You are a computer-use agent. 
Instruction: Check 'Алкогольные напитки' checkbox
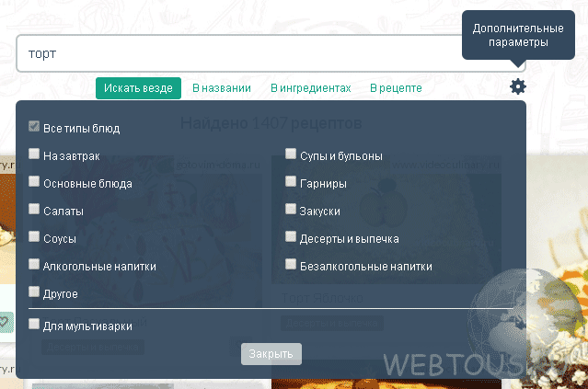coord(34,264)
